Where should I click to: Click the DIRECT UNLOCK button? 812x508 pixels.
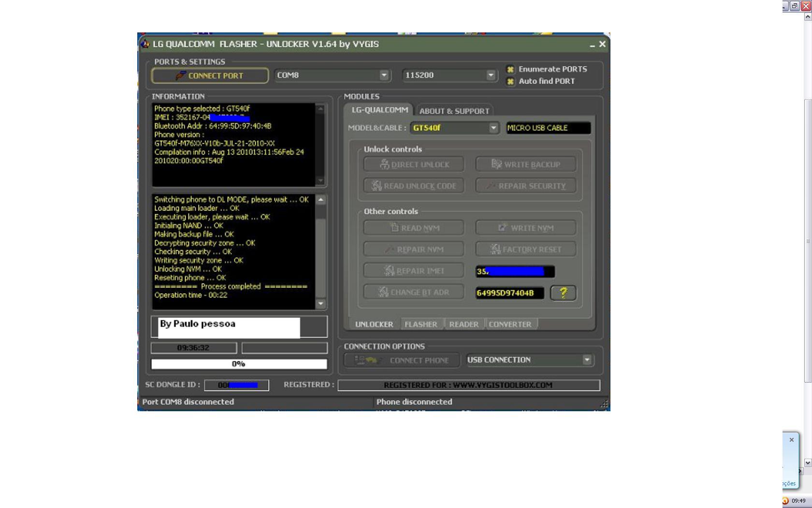click(414, 164)
